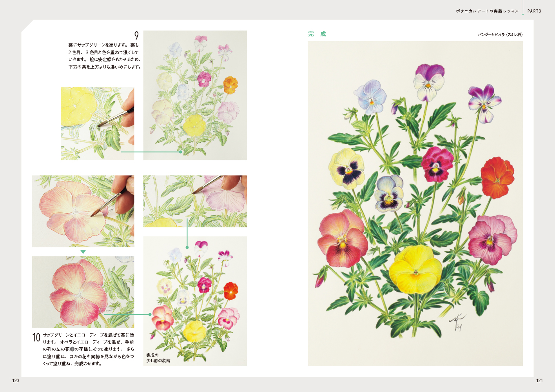
Task: Click page number 121
Action: click(539, 380)
